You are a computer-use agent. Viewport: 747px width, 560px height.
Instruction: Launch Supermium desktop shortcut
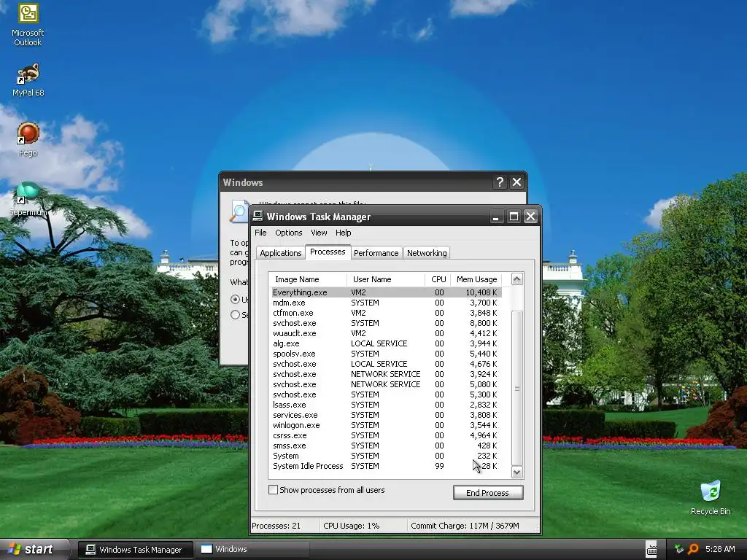coord(28,199)
